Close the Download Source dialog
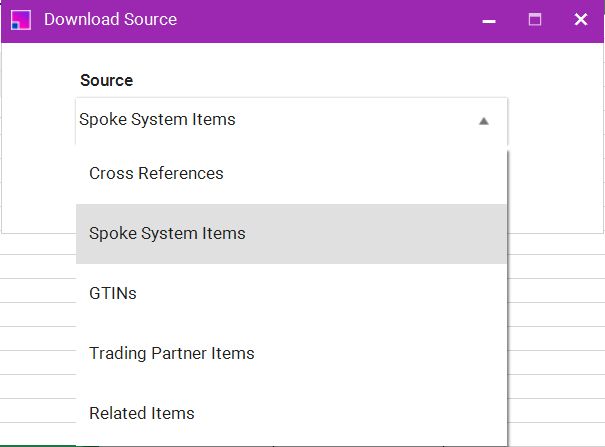Screen dimensions: 605x447 580,20
